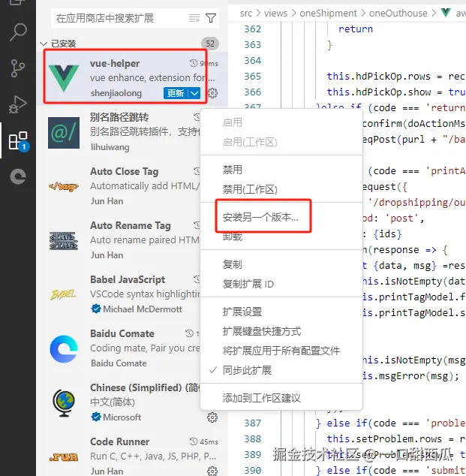The width and height of the screenshot is (466, 476).
Task: Select the Babel JavaScript logo
Action: pyautogui.click(x=64, y=294)
